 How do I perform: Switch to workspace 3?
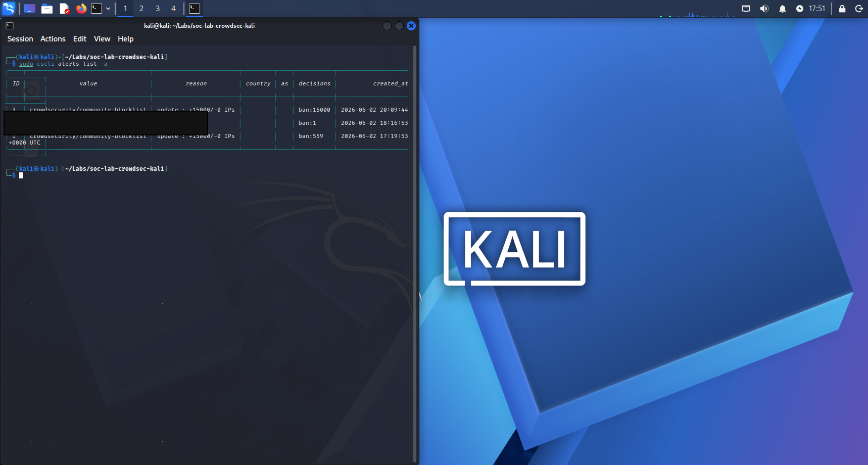tap(158, 9)
